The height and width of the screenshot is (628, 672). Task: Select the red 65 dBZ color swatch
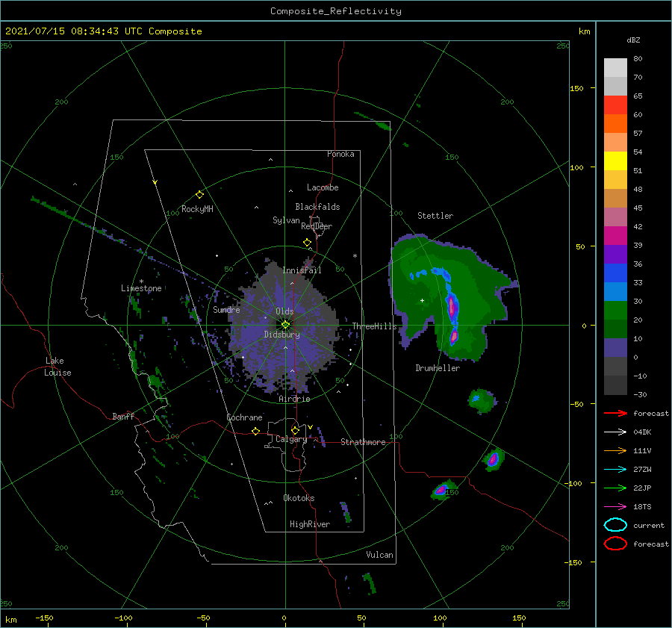coord(615,105)
